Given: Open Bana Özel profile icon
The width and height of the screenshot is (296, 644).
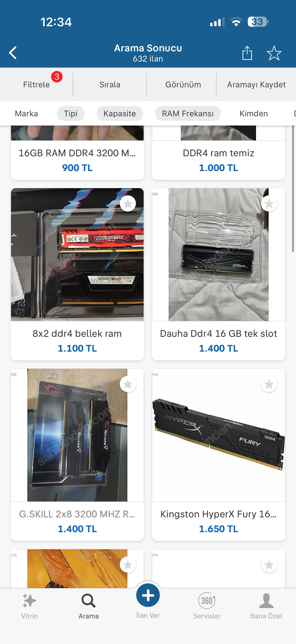Looking at the screenshot, I should pyautogui.click(x=266, y=600).
